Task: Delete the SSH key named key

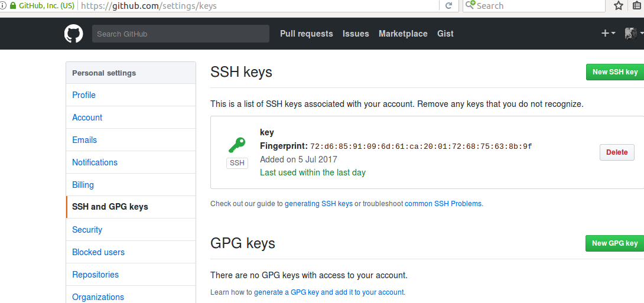Action: pyautogui.click(x=617, y=152)
